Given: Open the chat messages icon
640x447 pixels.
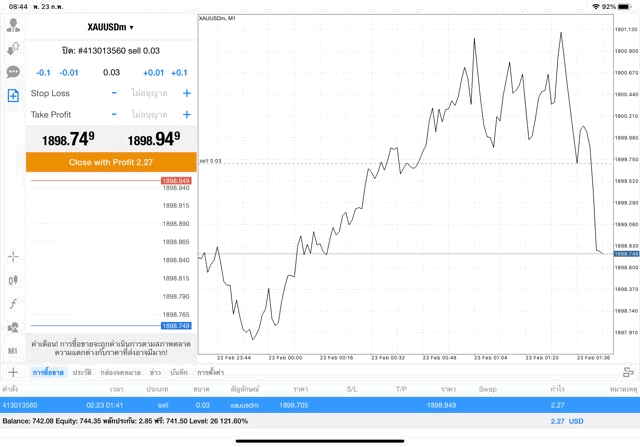Looking at the screenshot, I should pyautogui.click(x=13, y=72).
